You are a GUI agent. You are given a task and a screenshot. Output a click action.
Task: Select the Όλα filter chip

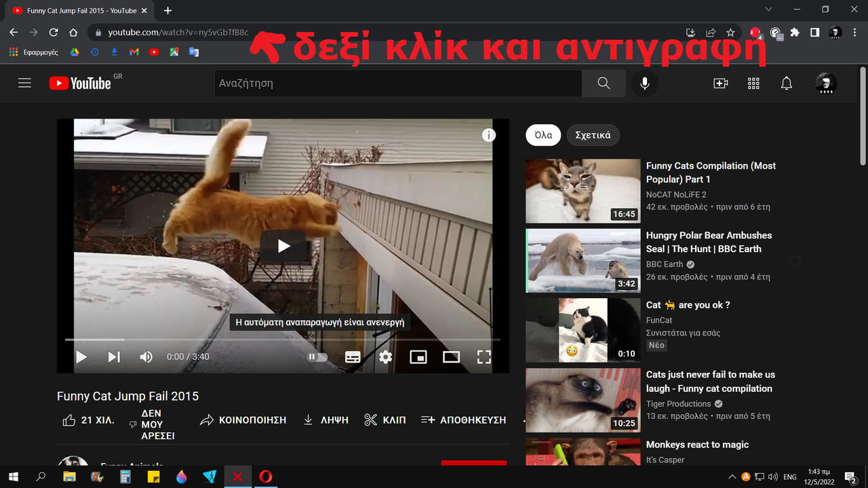point(543,135)
